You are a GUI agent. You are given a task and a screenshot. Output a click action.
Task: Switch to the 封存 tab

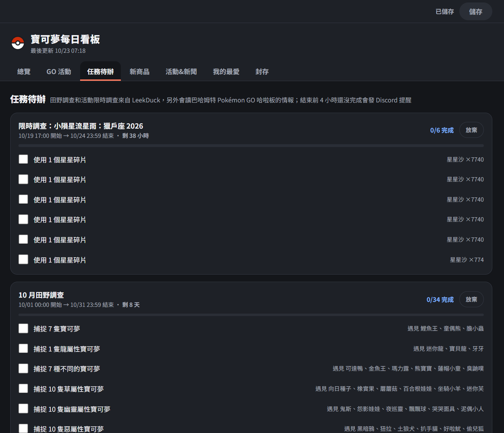click(262, 72)
